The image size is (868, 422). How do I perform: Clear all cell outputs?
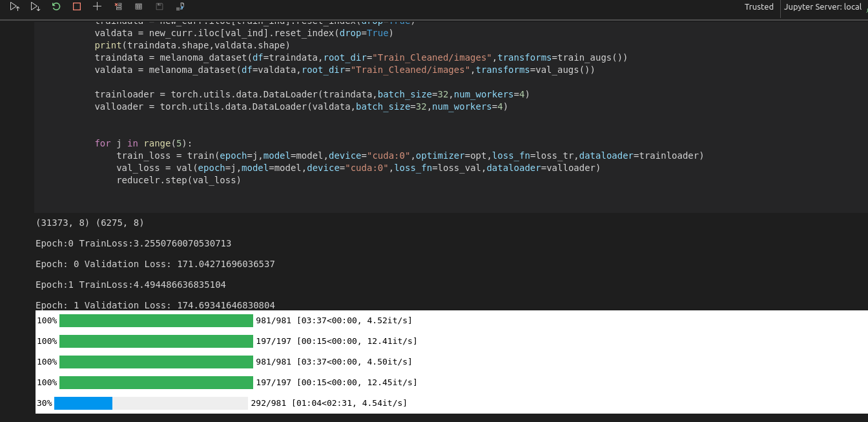click(118, 6)
